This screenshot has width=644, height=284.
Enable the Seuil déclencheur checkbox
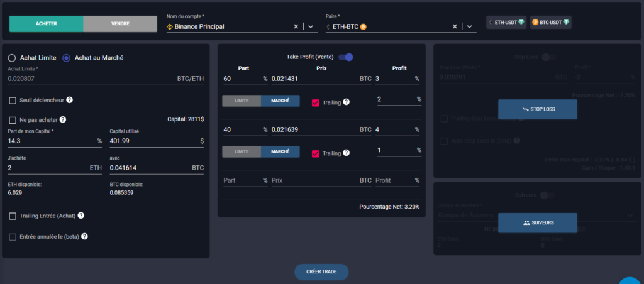tap(13, 101)
